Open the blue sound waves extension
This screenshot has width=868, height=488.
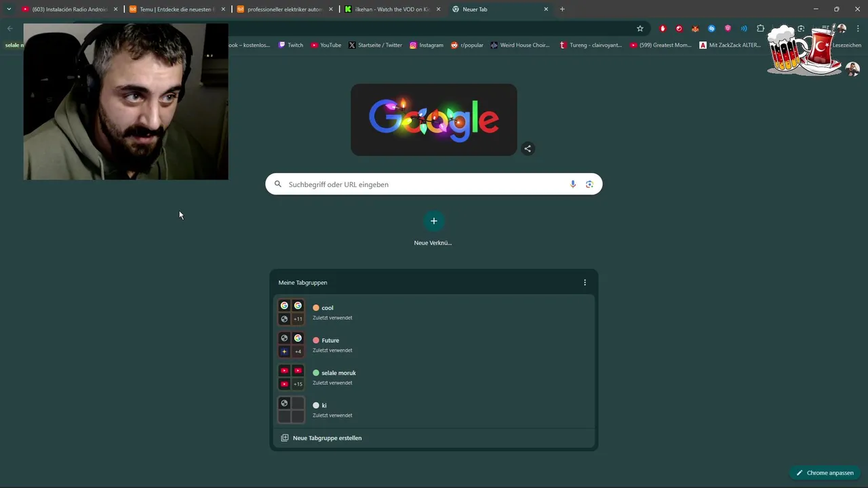744,28
